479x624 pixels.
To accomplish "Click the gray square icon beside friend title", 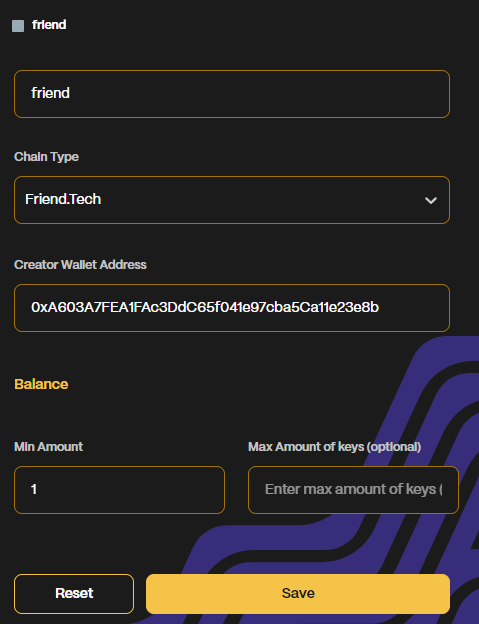I will coord(18,26).
